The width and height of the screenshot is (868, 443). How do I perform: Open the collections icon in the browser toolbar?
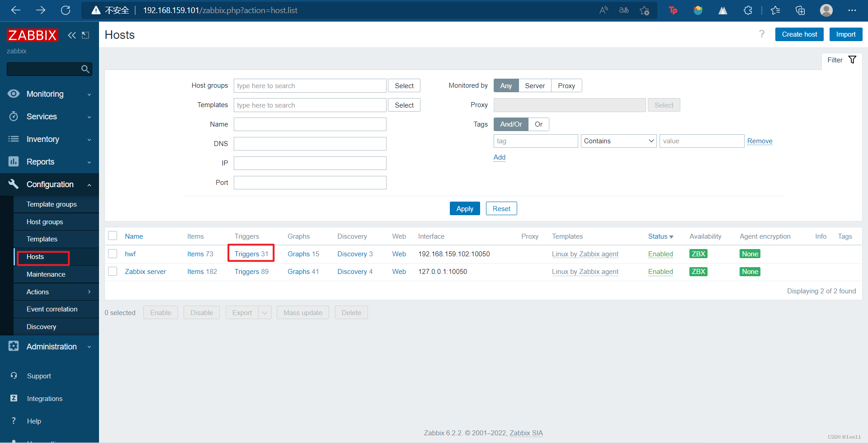800,10
